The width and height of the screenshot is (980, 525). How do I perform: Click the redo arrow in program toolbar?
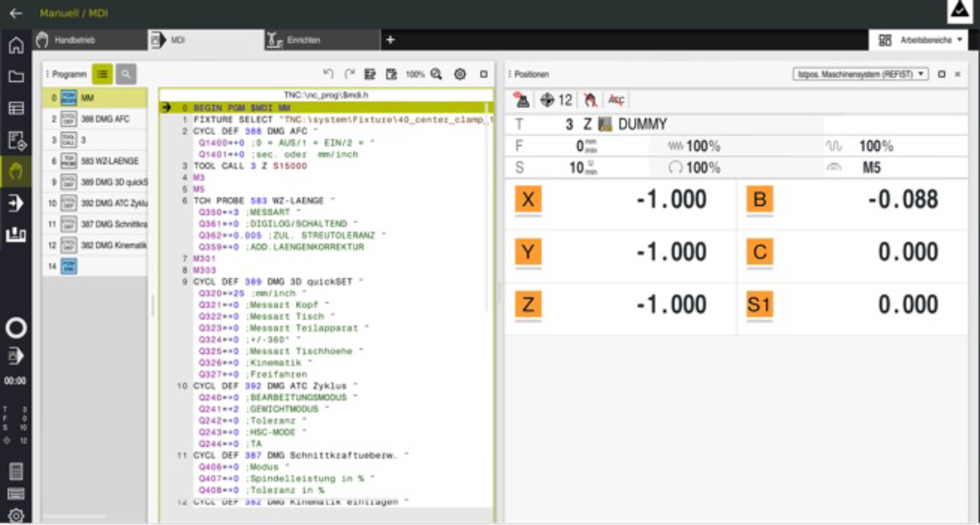pyautogui.click(x=349, y=75)
